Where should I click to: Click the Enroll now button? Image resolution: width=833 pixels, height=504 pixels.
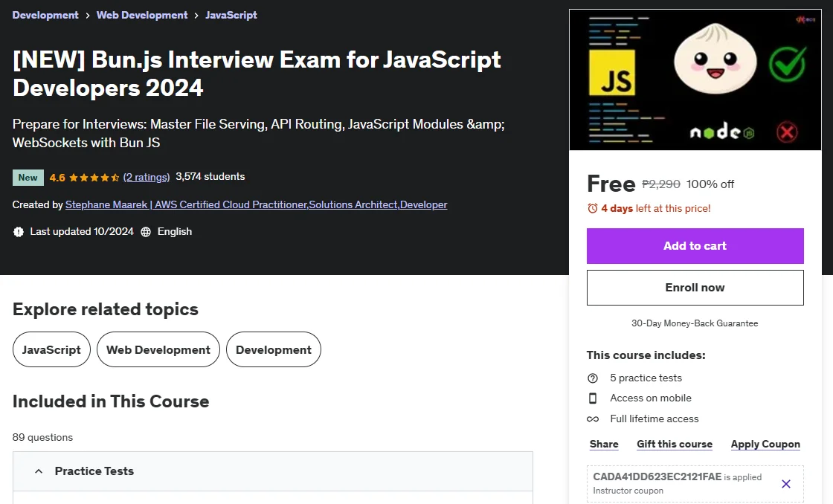coord(695,288)
